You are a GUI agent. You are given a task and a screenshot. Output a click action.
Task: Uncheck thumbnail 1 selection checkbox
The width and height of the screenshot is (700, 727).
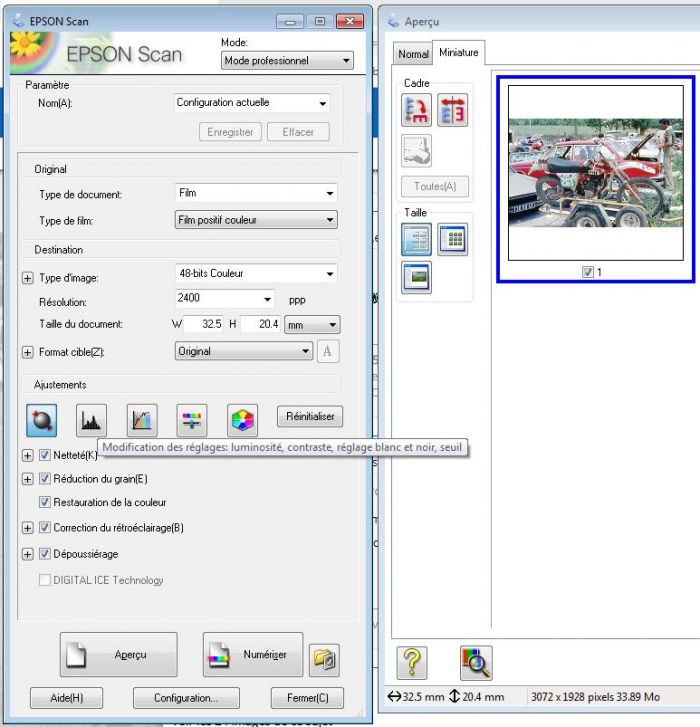[587, 272]
